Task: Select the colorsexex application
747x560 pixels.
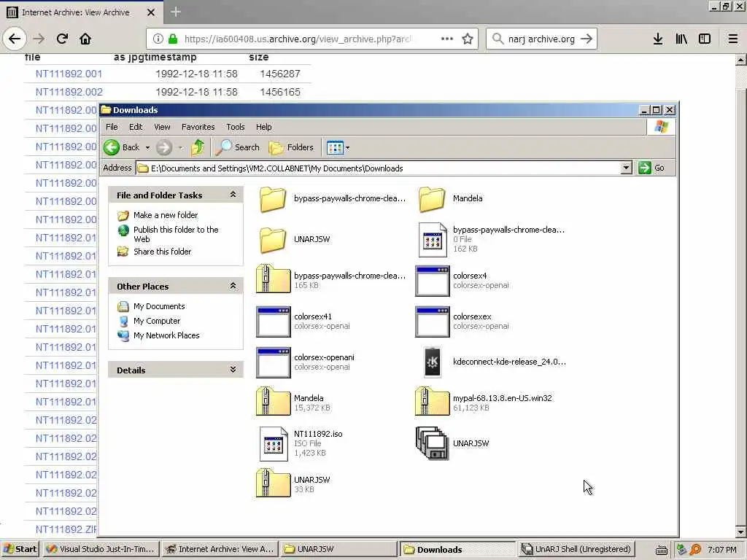Action: click(x=432, y=322)
